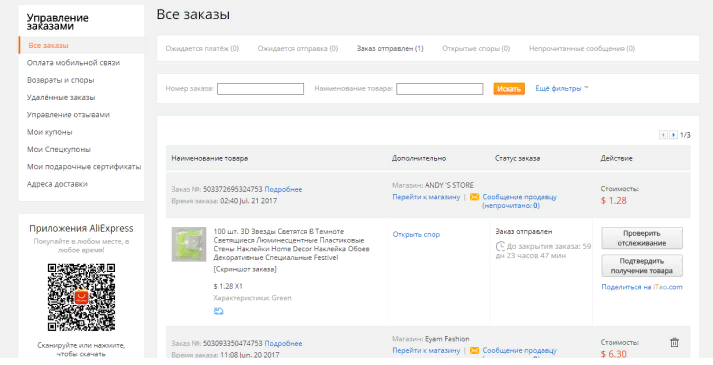Click "Сообщение продавцу" link for ANDY'S STORE

[519, 197]
